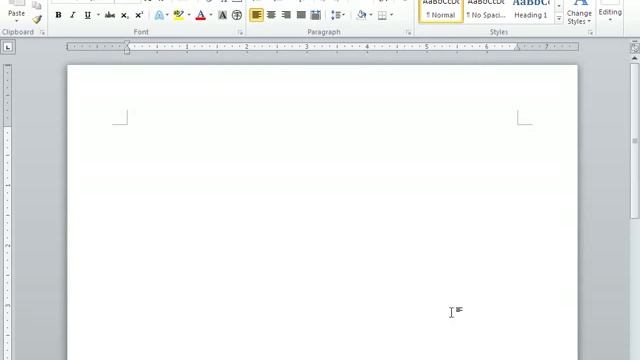640x360 pixels.
Task: Open font color dropdown arrow
Action: tap(211, 15)
